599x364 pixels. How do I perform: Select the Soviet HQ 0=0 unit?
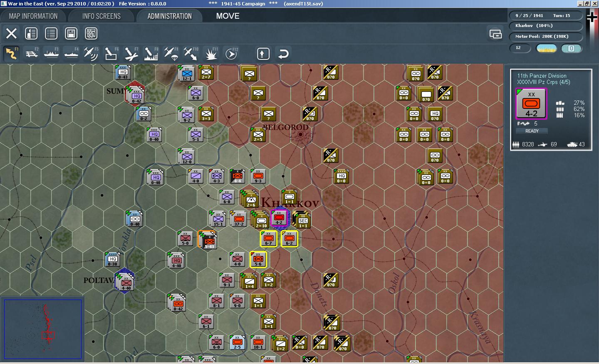[x=341, y=176]
